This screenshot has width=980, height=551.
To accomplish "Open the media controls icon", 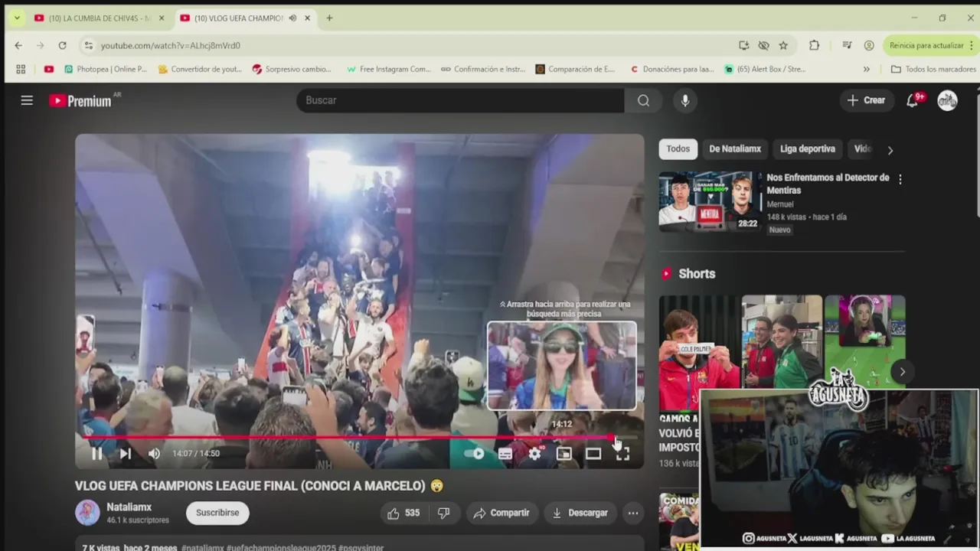I will point(847,46).
